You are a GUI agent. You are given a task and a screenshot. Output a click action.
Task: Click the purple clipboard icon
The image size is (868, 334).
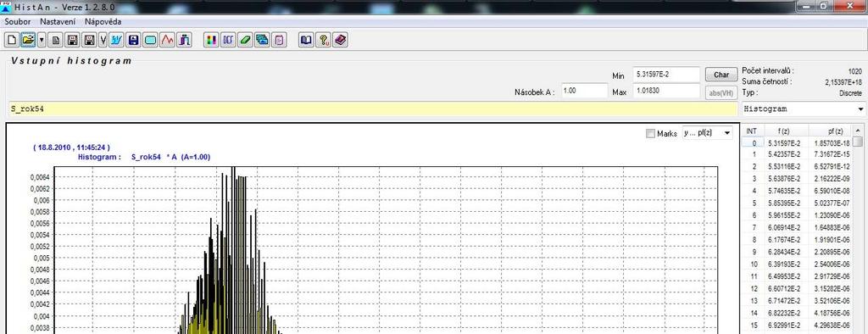[279, 40]
